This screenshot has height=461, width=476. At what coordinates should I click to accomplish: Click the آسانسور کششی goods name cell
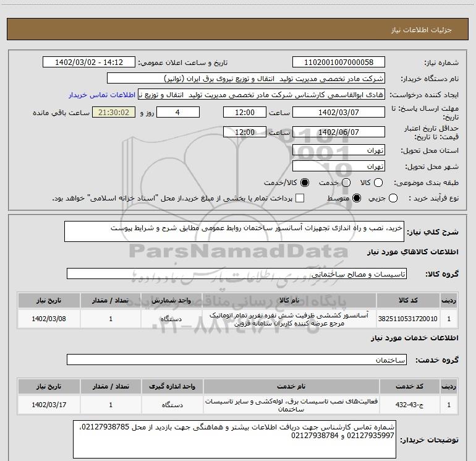289,319
